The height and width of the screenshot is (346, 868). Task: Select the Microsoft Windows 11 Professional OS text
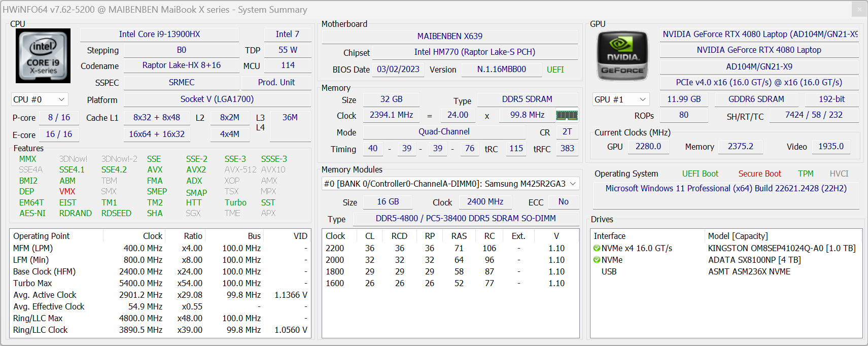tap(725, 189)
